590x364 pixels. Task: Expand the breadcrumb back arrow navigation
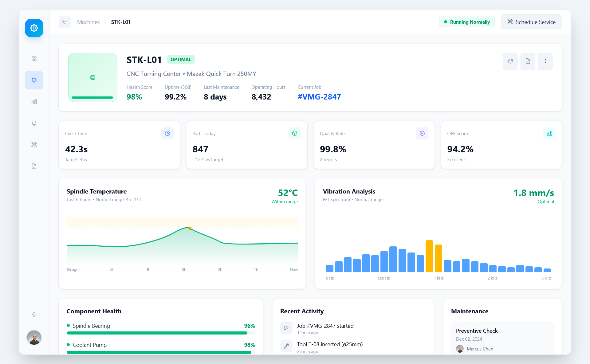point(65,22)
